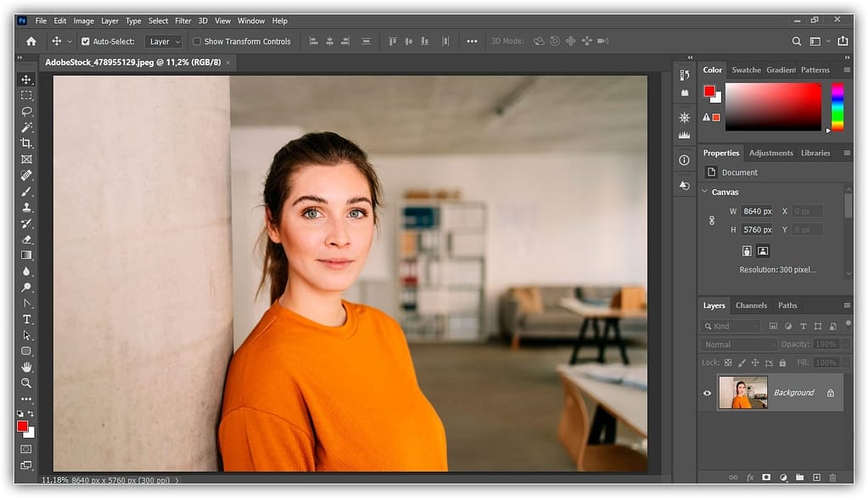868x498 pixels.
Task: Select the Horizontal Type tool
Action: click(x=26, y=319)
